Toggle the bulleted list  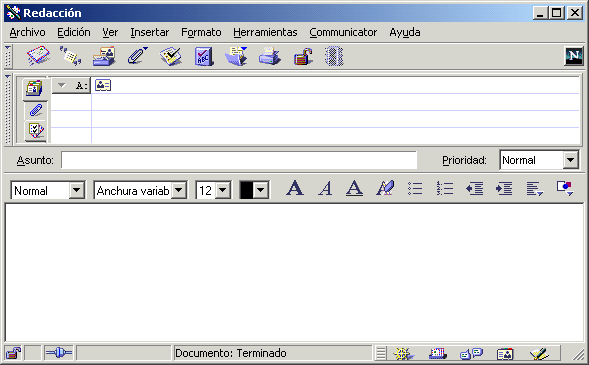click(415, 188)
